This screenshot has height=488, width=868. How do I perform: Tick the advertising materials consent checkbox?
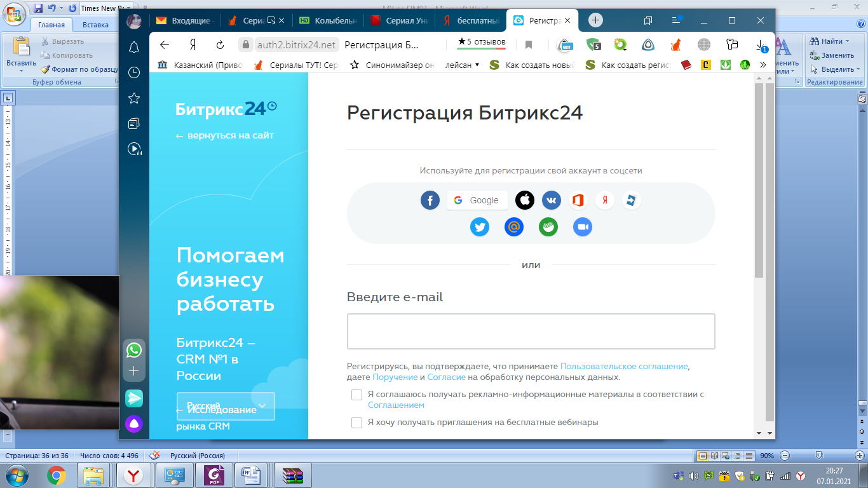pyautogui.click(x=356, y=395)
